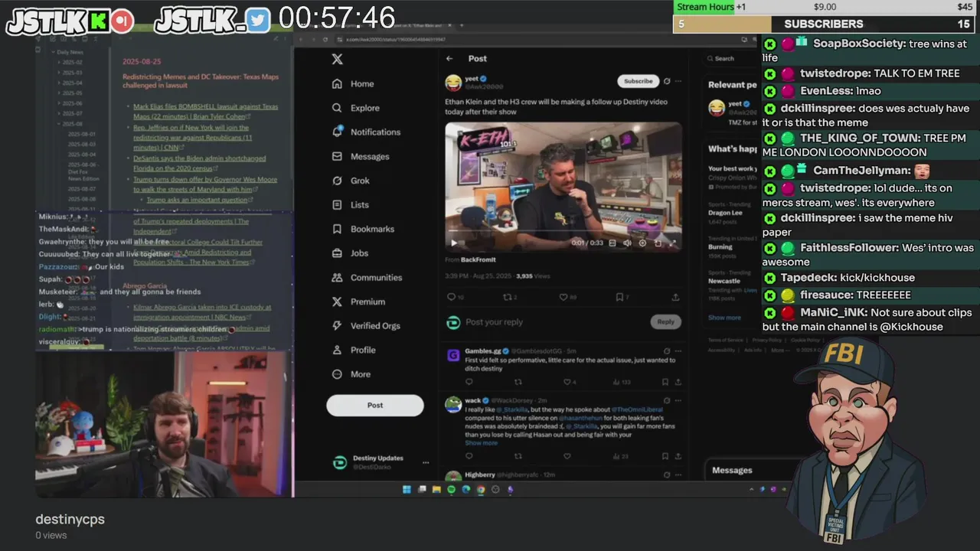The width and height of the screenshot is (980, 551).
Task: Open Premium in X sidebar
Action: [x=358, y=302]
